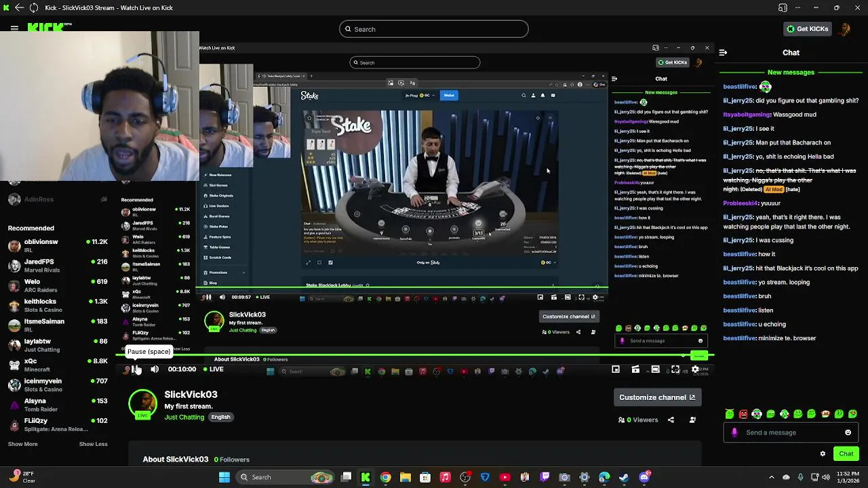
Task: Open the emoji picker smiley icon
Action: (x=848, y=432)
